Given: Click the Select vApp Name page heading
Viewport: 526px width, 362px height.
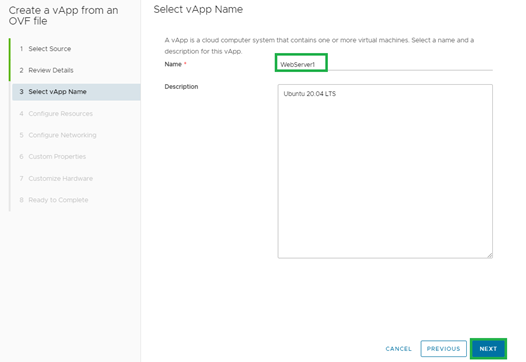Looking at the screenshot, I should (198, 9).
